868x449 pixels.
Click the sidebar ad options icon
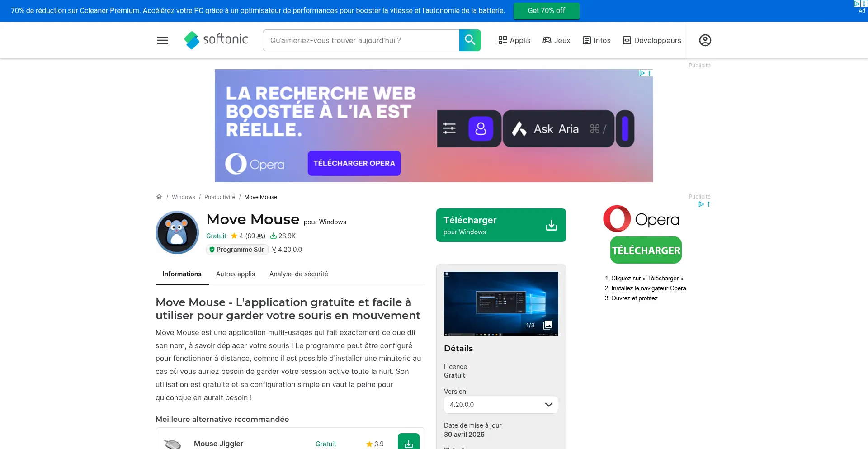click(x=708, y=204)
